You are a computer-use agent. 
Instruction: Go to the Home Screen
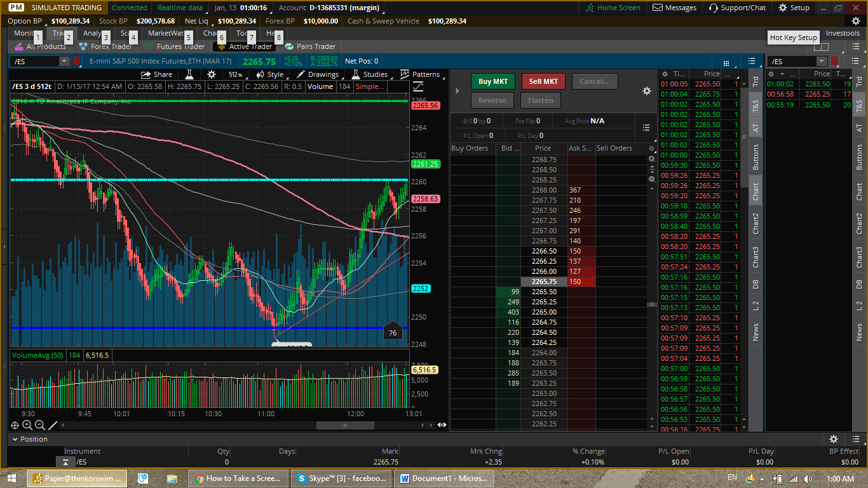[613, 8]
